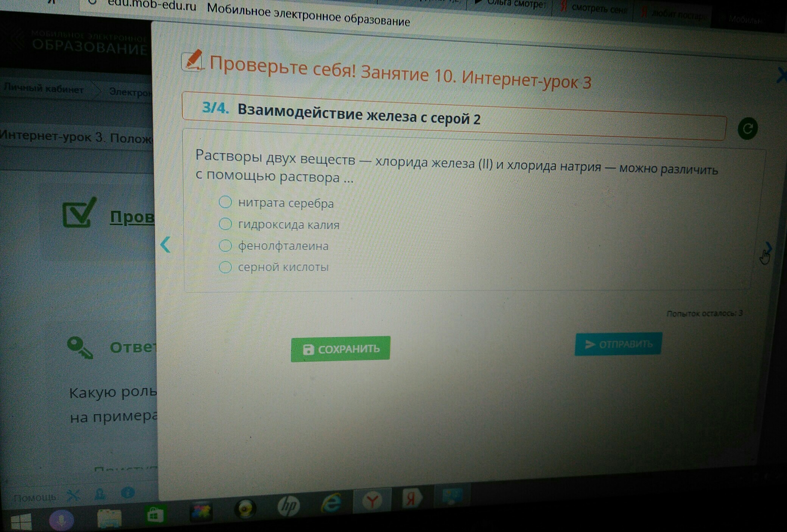Click the purple microphone taskbar icon
The width and height of the screenshot is (787, 532).
pos(61,521)
